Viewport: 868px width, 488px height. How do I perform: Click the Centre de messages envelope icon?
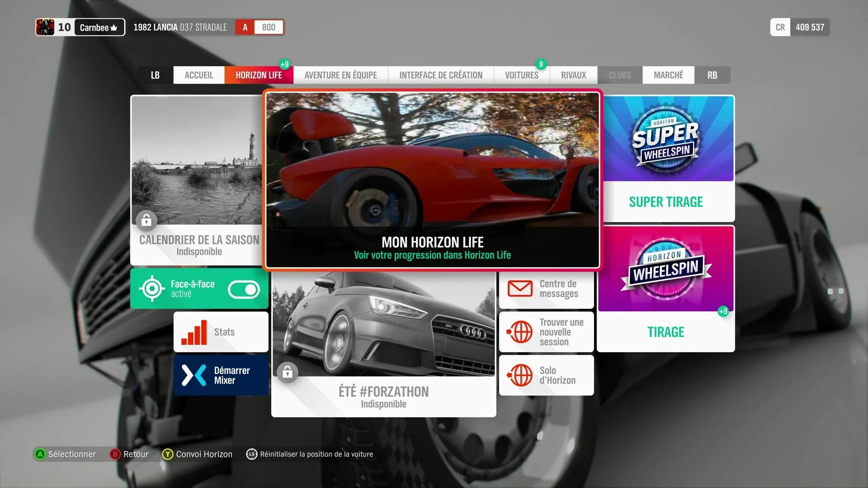520,288
